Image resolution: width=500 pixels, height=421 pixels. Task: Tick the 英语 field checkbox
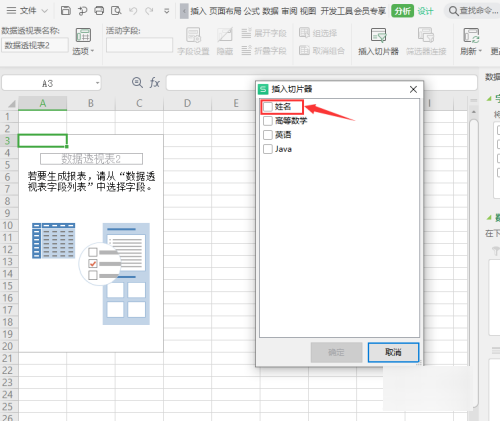point(268,135)
